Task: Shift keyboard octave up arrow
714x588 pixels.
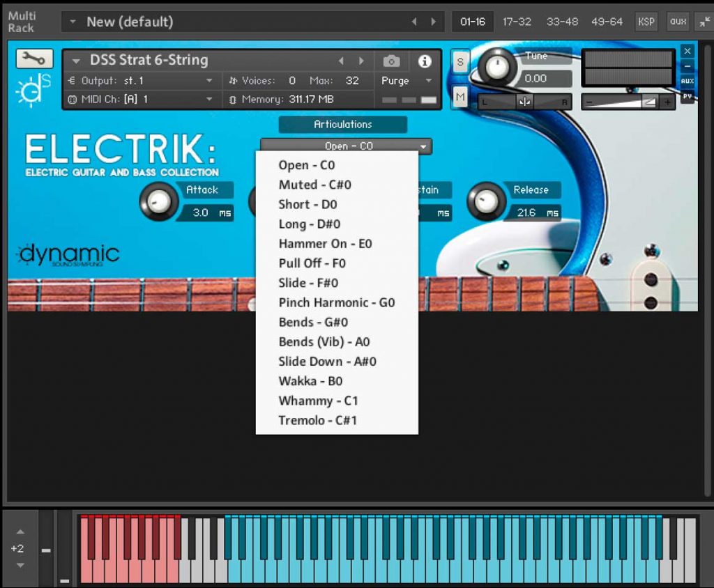Action: (20, 532)
